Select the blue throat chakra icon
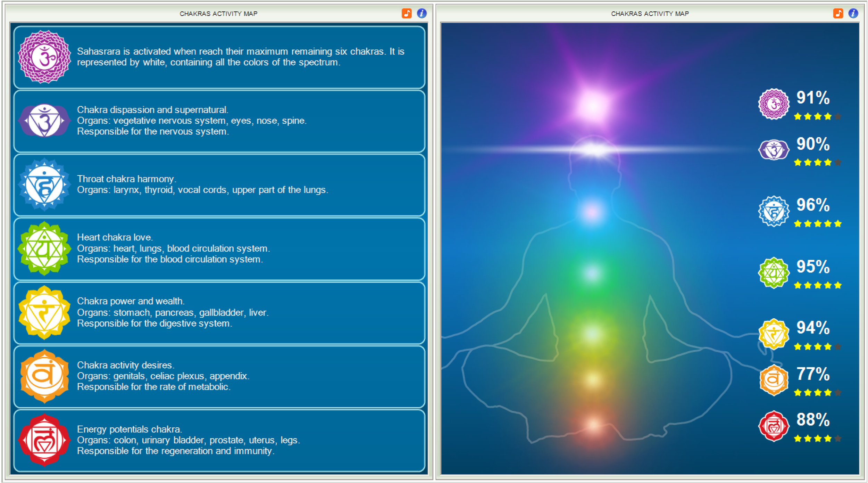This screenshot has width=868, height=483. pyautogui.click(x=44, y=185)
